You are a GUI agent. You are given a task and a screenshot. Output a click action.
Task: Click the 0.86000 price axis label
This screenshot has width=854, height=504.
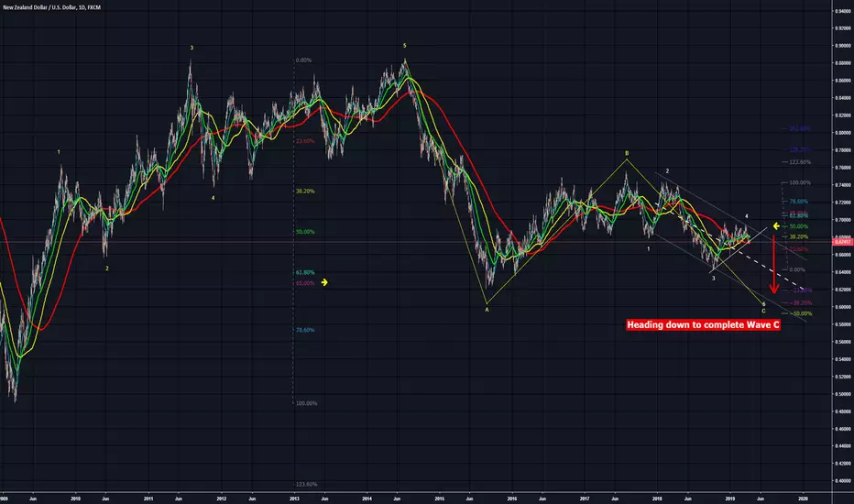coord(843,81)
